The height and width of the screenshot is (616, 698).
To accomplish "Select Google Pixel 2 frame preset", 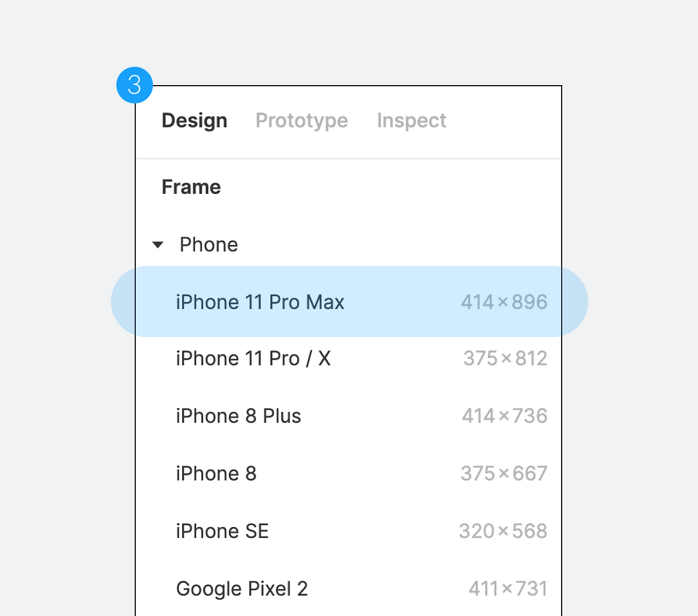I will 349,588.
